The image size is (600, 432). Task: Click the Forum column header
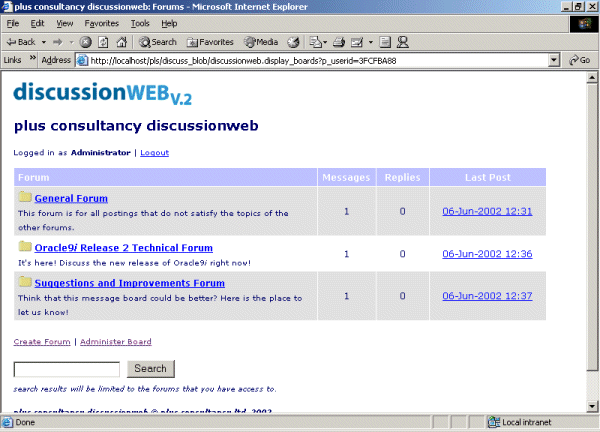pyautogui.click(x=165, y=177)
